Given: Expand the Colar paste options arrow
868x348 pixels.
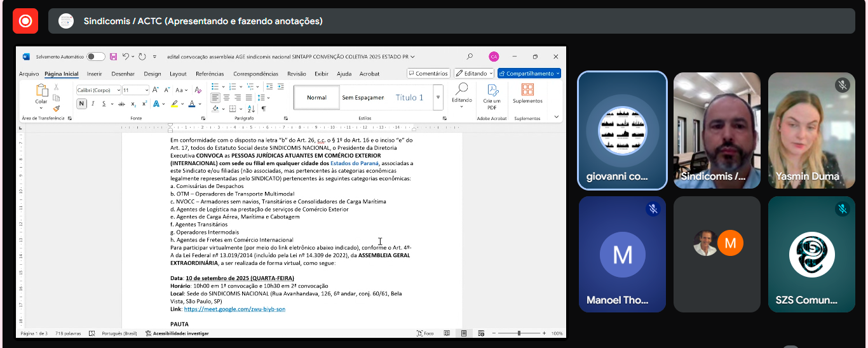Looking at the screenshot, I should (x=41, y=109).
